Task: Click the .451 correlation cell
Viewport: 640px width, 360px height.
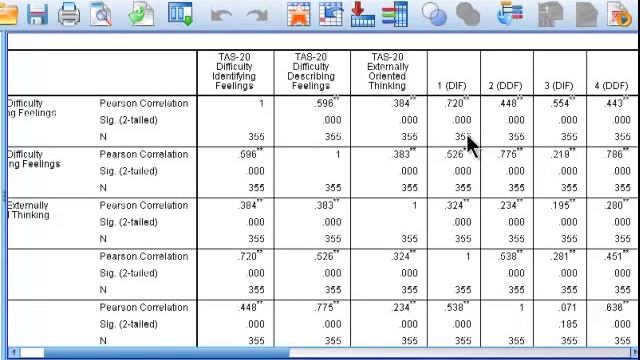Action: (617, 256)
